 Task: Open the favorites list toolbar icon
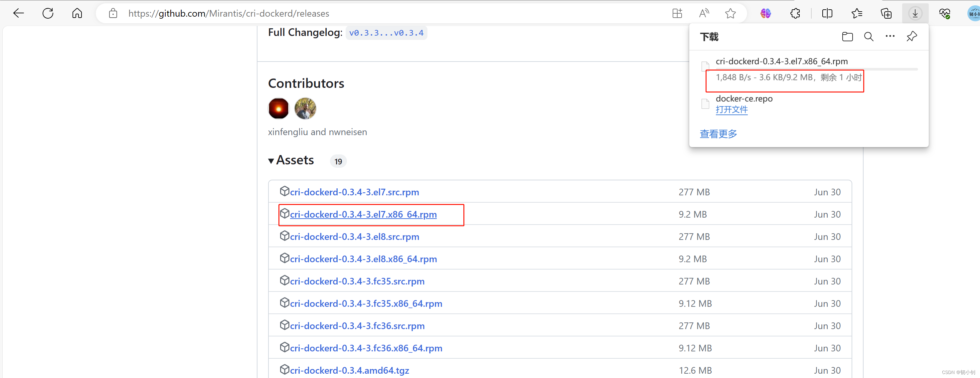tap(857, 14)
